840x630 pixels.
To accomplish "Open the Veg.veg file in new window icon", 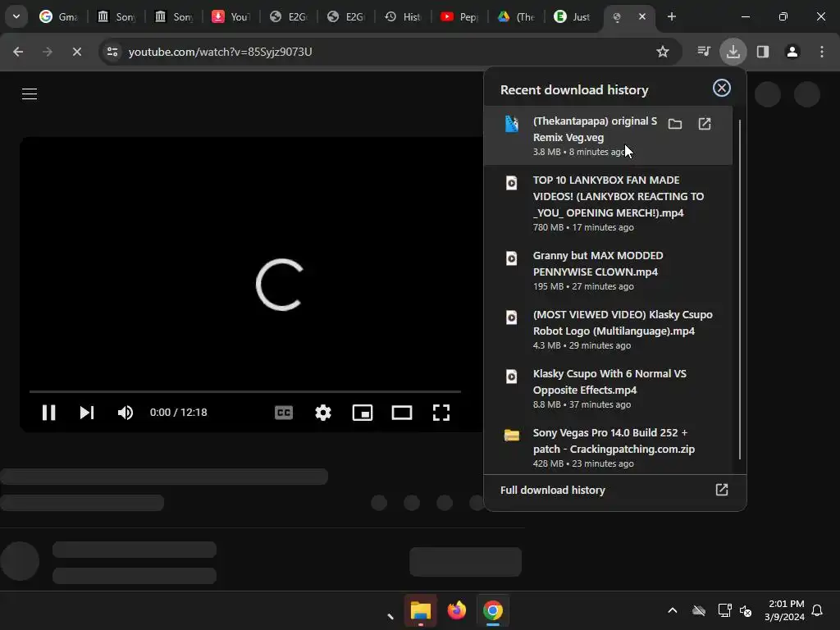I will pyautogui.click(x=705, y=125).
